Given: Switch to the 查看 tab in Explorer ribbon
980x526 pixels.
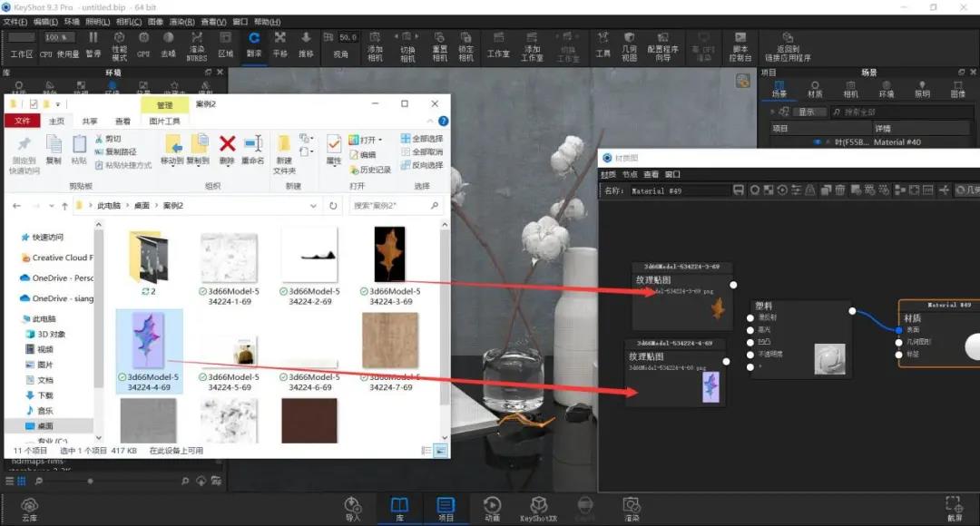Looking at the screenshot, I should 122,122.
